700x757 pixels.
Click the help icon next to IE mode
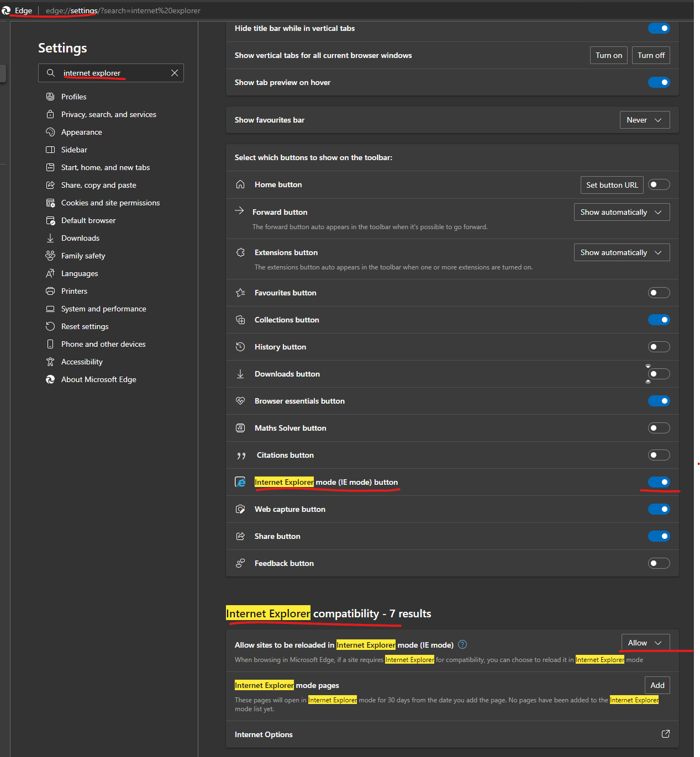pyautogui.click(x=462, y=644)
